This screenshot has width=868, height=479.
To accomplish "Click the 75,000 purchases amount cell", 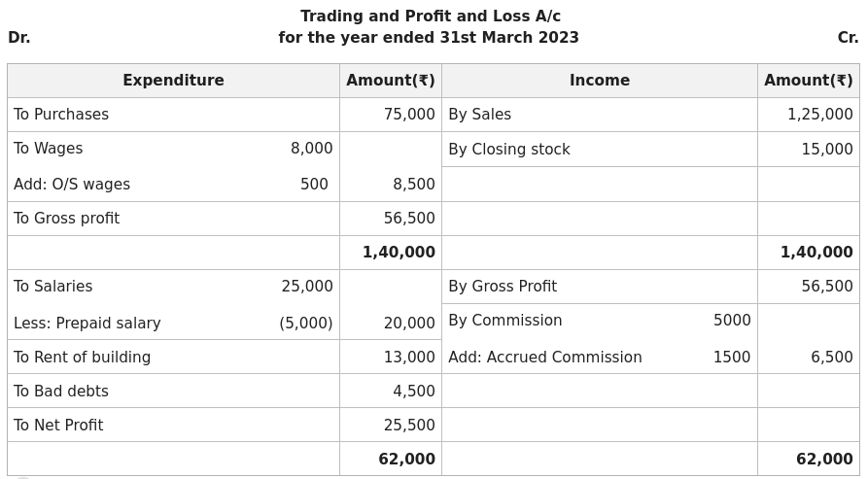I will pos(409,115).
